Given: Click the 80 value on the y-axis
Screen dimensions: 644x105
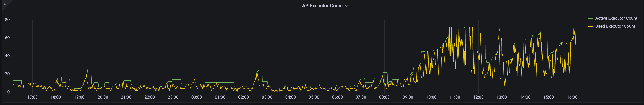Looking at the screenshot, I should 7,20.
